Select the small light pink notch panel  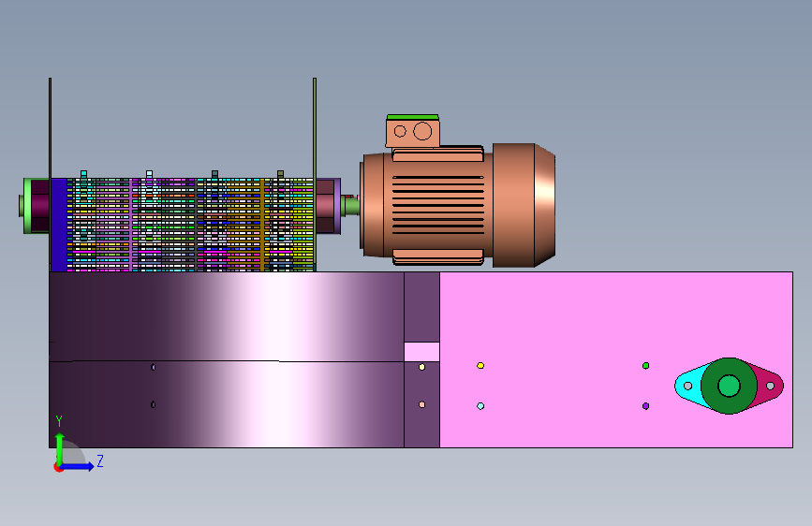tap(421, 352)
